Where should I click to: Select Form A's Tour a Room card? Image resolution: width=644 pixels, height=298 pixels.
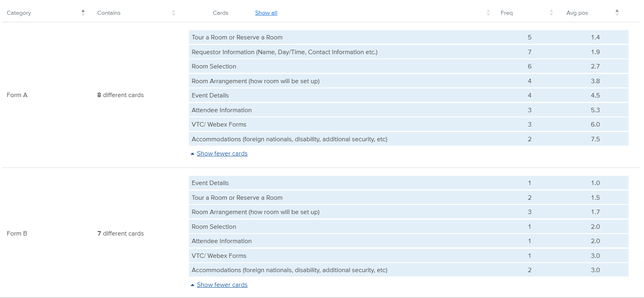click(x=237, y=37)
